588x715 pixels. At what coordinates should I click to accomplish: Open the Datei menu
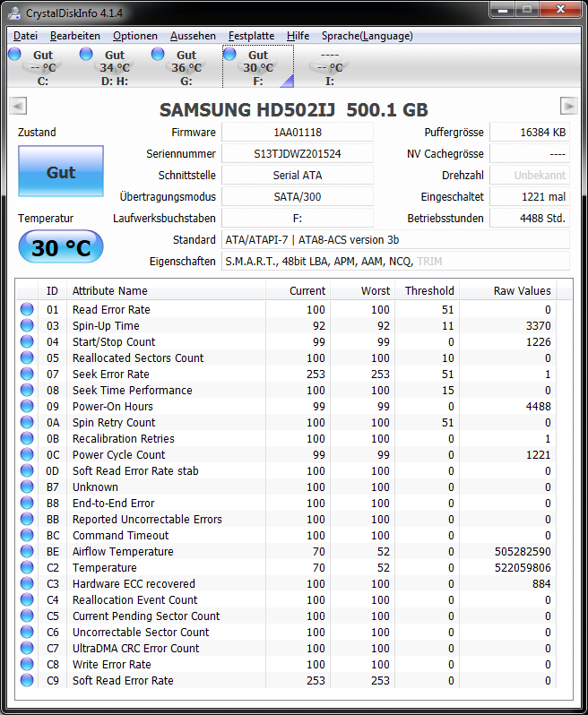point(25,36)
